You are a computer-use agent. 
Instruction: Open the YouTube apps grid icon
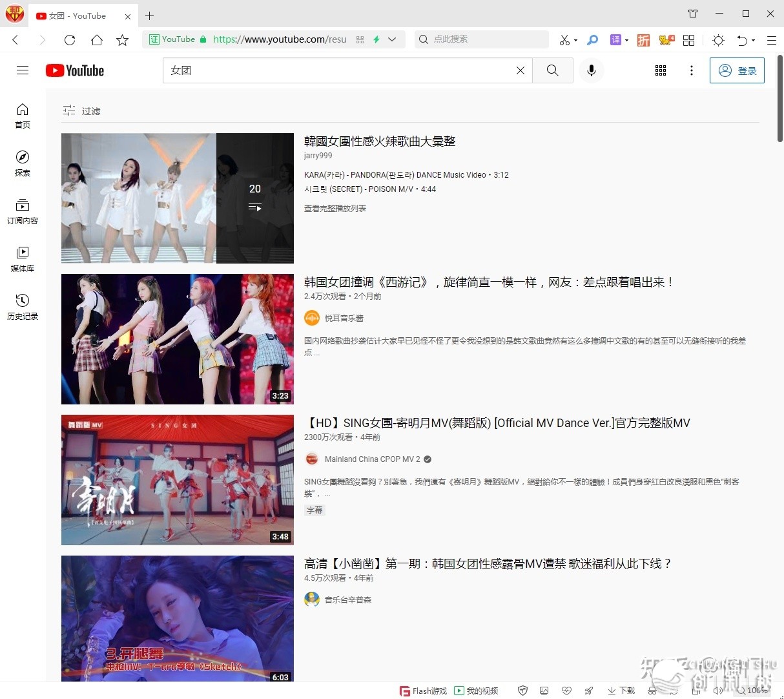point(661,70)
